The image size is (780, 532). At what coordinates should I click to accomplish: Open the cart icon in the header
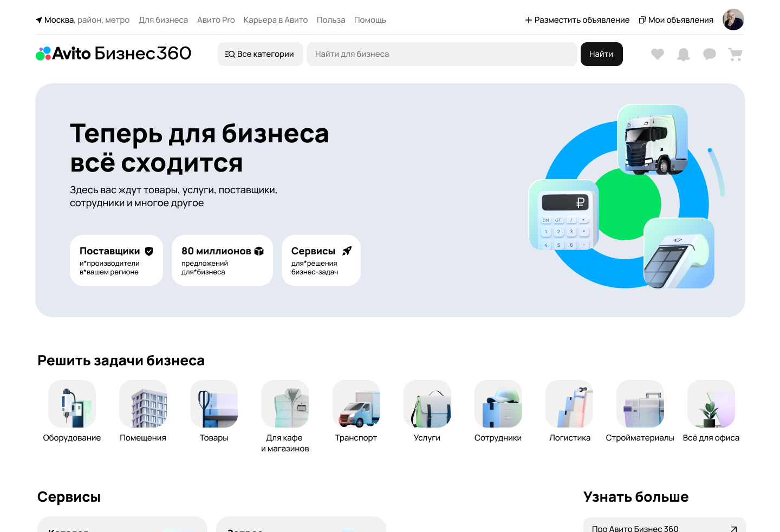tap(735, 54)
